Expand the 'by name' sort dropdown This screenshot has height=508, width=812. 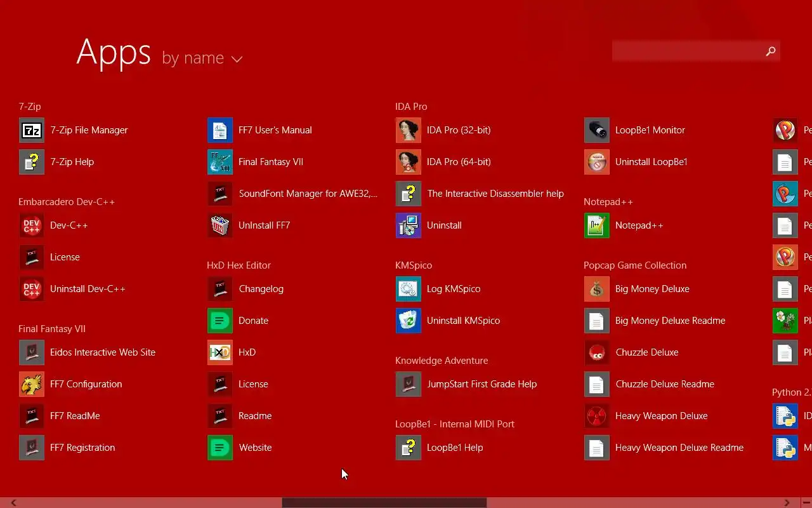(202, 58)
